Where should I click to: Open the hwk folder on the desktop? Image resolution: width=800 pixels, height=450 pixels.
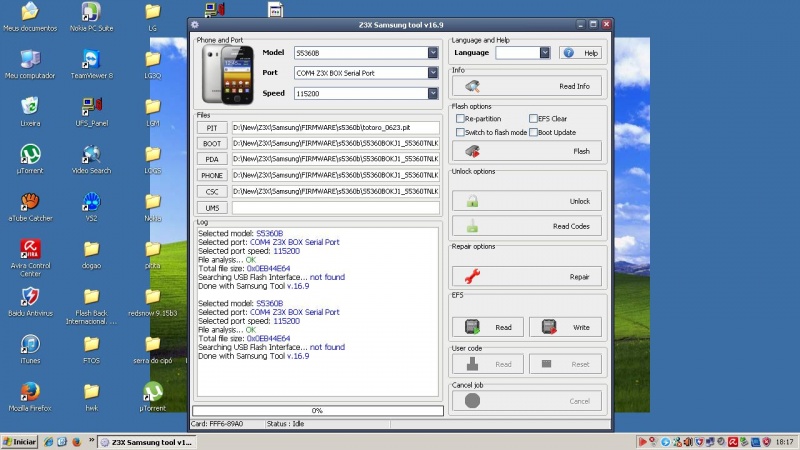click(x=91, y=396)
